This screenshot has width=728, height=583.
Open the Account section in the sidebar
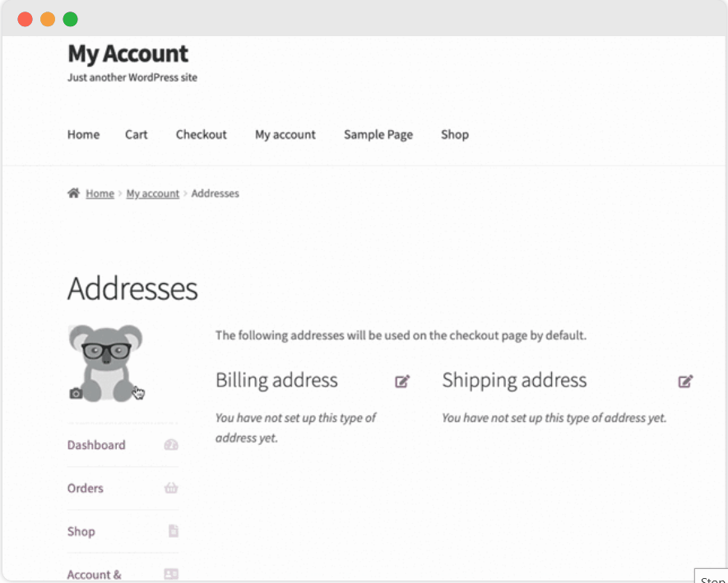(x=94, y=574)
